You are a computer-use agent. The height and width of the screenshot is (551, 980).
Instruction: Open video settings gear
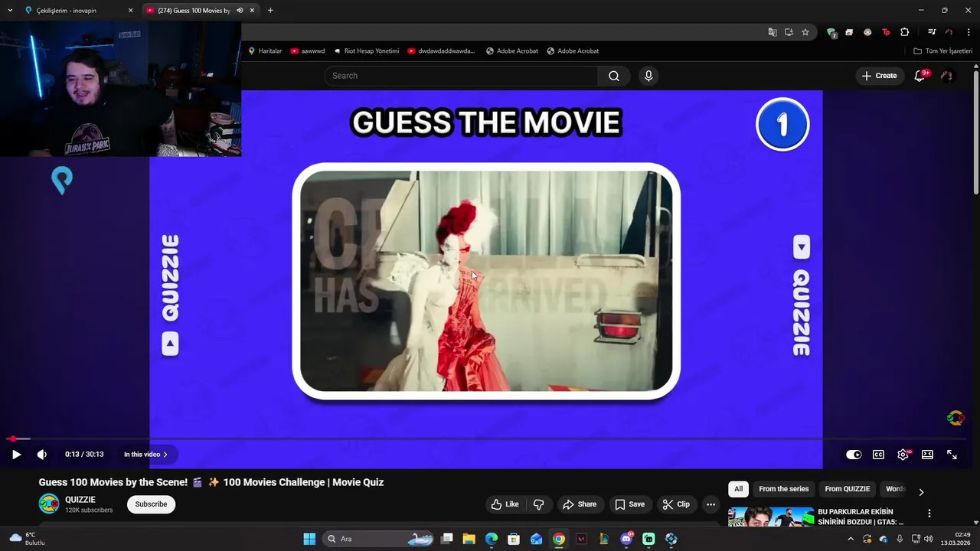pyautogui.click(x=903, y=455)
